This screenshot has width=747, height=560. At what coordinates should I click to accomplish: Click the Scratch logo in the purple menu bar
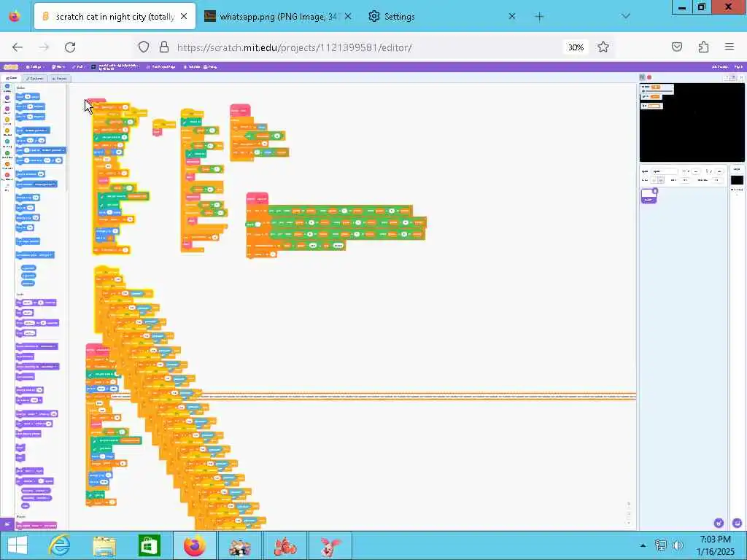[x=11, y=67]
